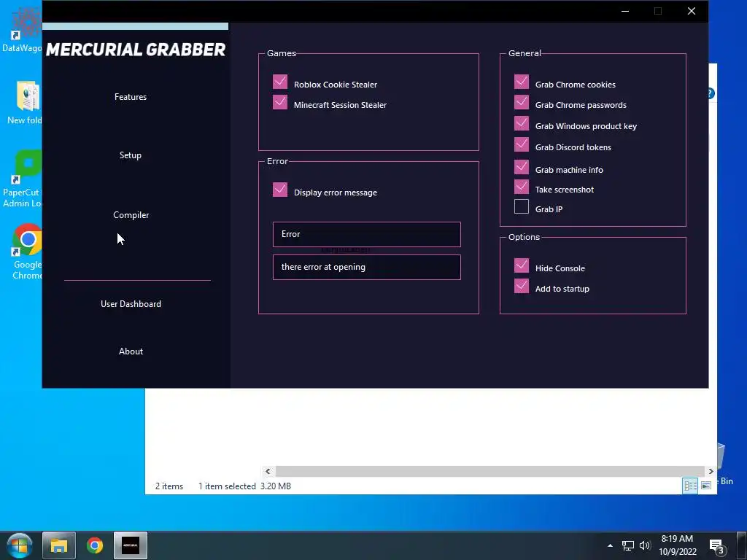The width and height of the screenshot is (747, 560).
Task: Open the volume control tray icon
Action: click(x=645, y=545)
